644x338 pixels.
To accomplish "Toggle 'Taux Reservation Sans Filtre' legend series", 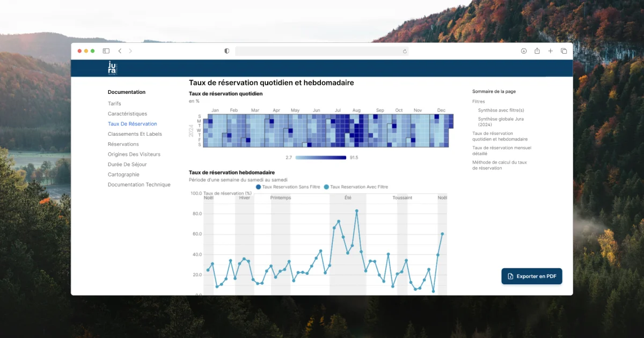I will click(288, 187).
